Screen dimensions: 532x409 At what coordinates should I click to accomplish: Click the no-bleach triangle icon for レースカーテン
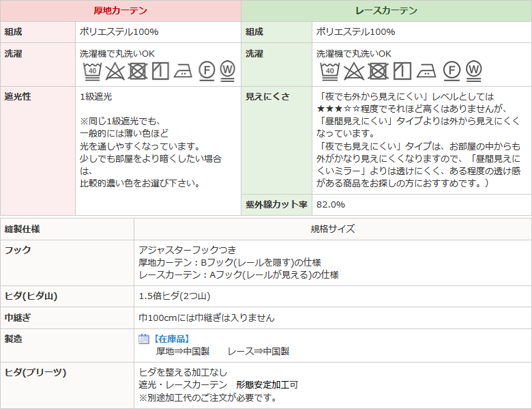pyautogui.click(x=353, y=70)
